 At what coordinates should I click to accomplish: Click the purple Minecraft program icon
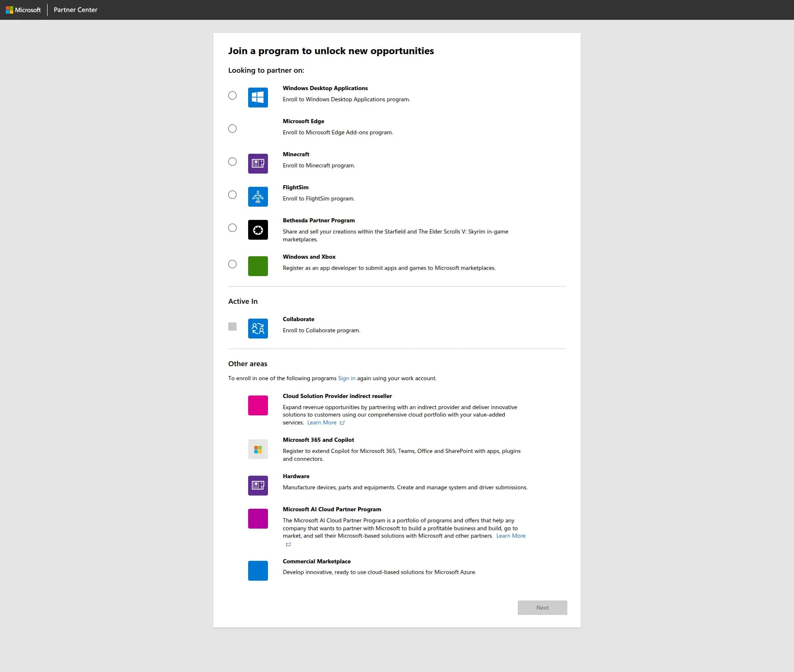click(x=258, y=164)
